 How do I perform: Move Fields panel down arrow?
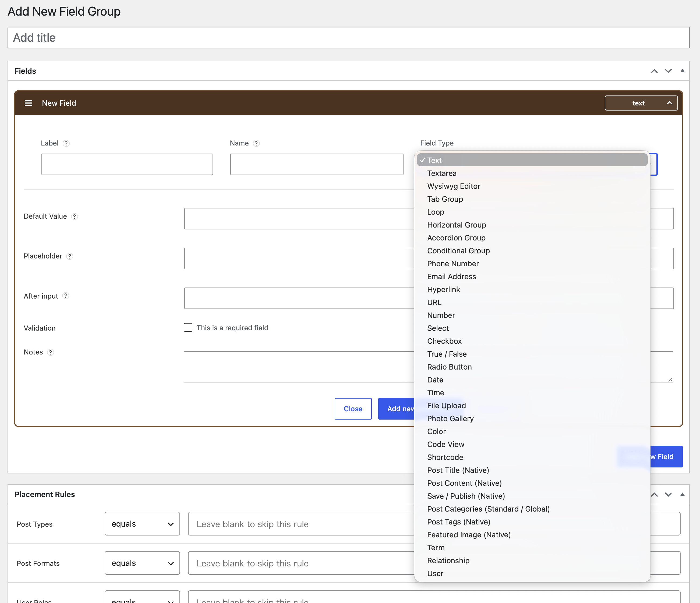(668, 71)
